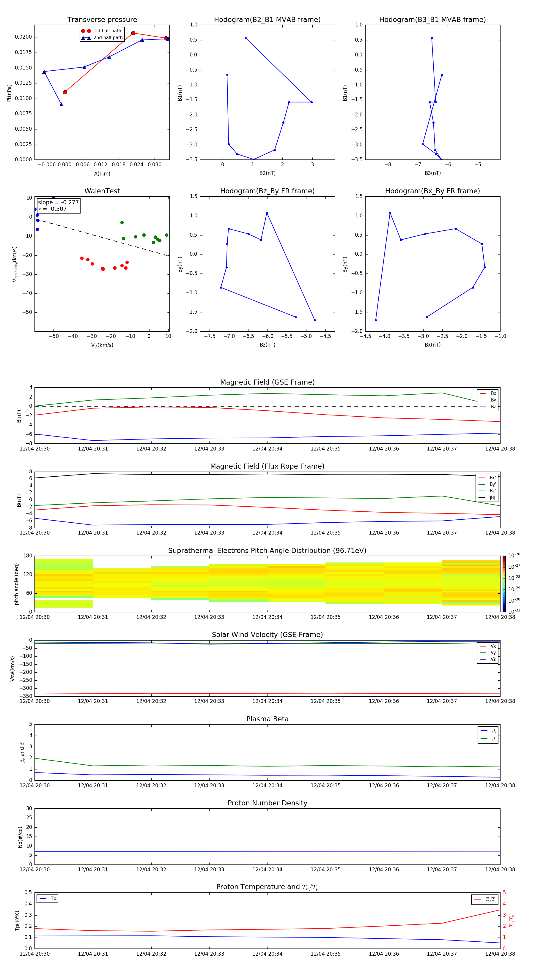Click the Vx legend entry in velocity plot
This screenshot has height=980, width=535.
488,646
